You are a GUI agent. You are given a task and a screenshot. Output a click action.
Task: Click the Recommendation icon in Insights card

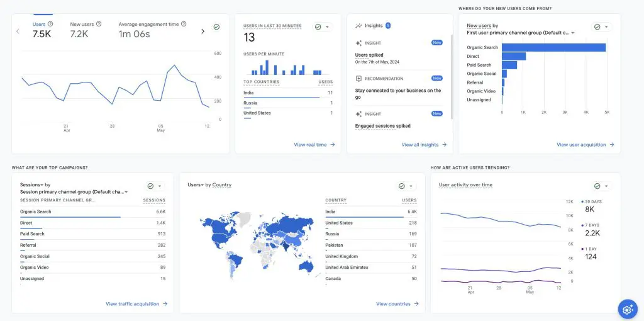pos(358,79)
